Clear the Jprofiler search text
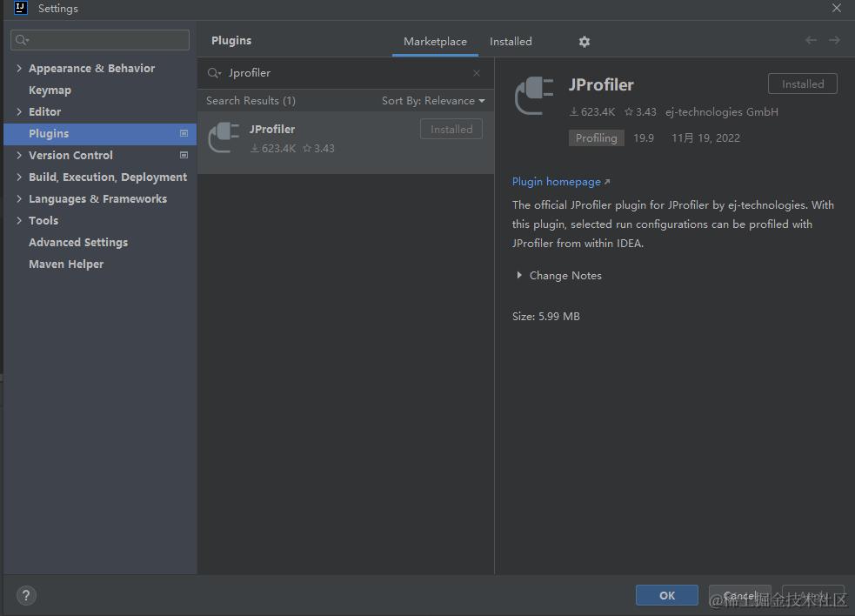The height and width of the screenshot is (616, 855). coord(477,72)
